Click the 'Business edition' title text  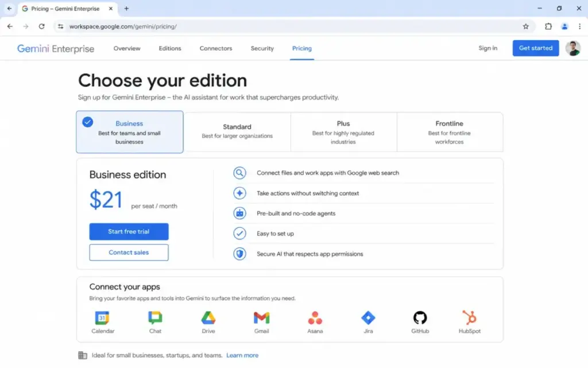pyautogui.click(x=127, y=175)
